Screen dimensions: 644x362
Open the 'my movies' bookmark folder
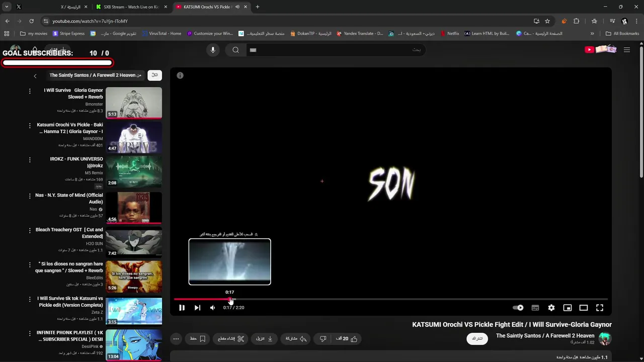coord(34,34)
